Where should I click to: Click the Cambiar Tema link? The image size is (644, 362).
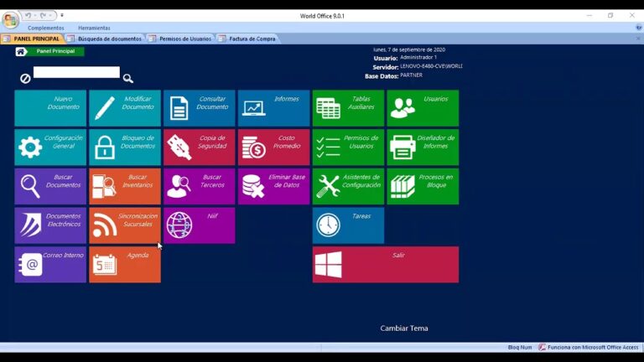coord(404,328)
